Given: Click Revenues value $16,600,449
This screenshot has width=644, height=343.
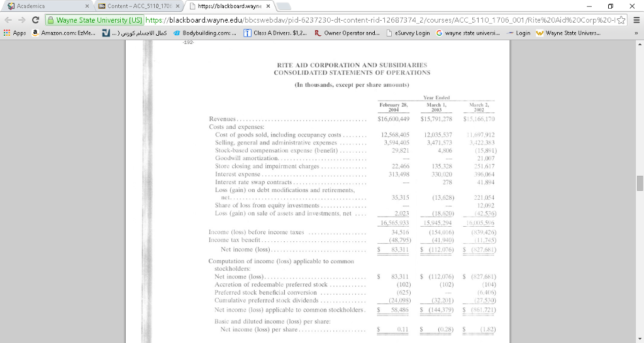Looking at the screenshot, I should pyautogui.click(x=393, y=119).
